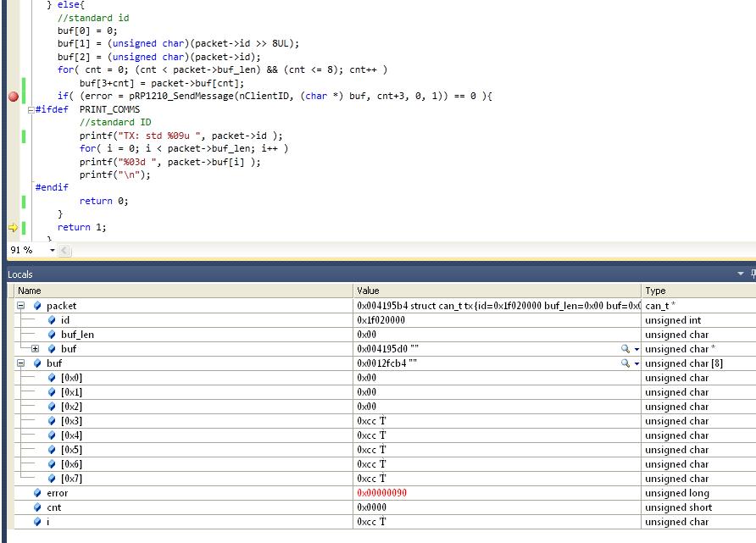Open magnifier visualizer for buf char[8] array
The image size is (756, 543).
pyautogui.click(x=625, y=363)
